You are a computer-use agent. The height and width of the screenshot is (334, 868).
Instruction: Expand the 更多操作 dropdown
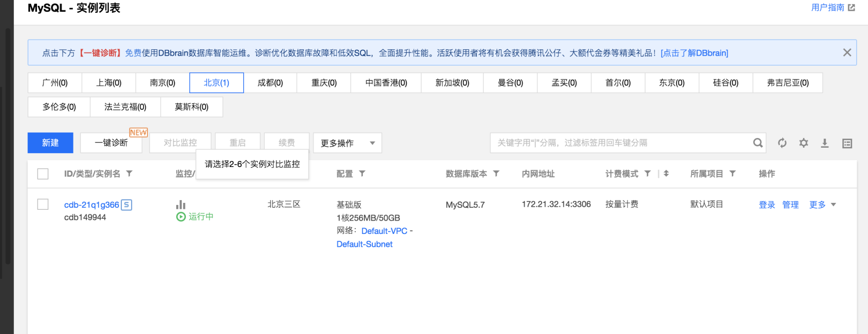pos(347,143)
